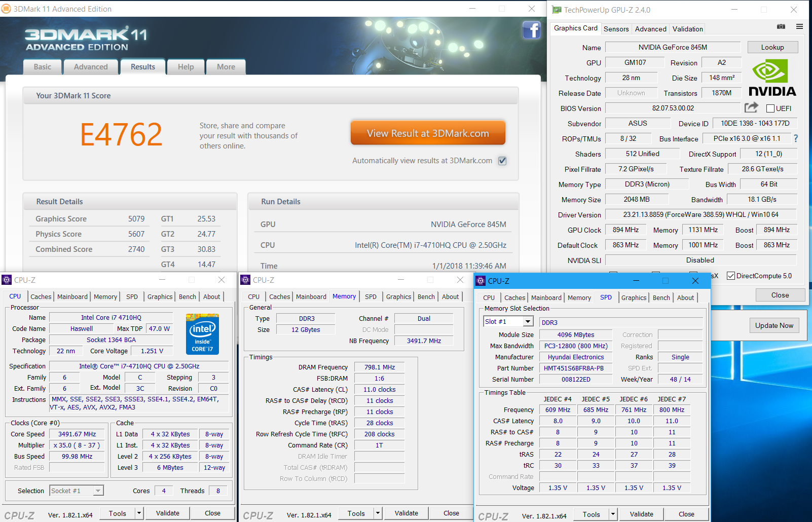
Task: Click the SPD CPU-Z window title icon
Action: pos(481,281)
